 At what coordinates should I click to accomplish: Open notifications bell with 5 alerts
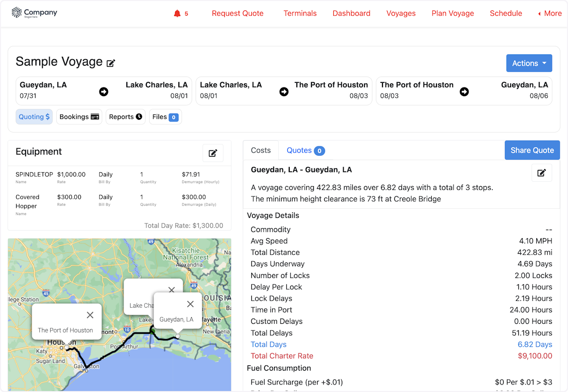click(x=181, y=13)
